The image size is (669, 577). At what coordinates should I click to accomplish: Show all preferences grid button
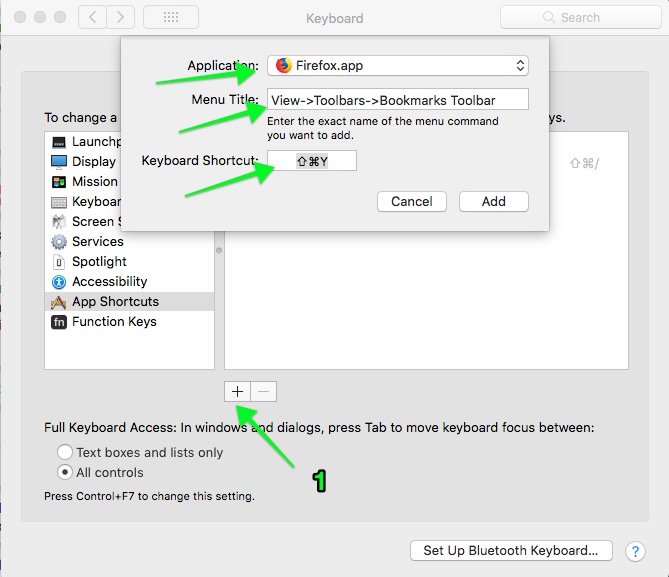[171, 17]
